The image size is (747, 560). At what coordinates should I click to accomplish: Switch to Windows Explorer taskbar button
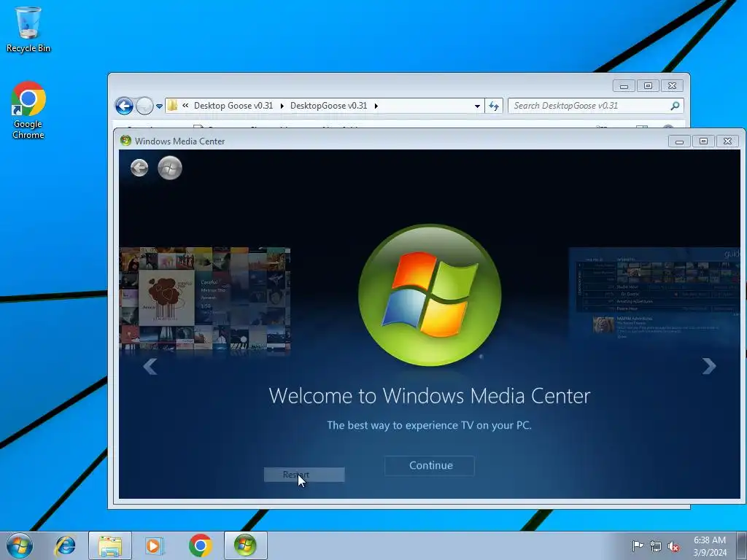110,545
